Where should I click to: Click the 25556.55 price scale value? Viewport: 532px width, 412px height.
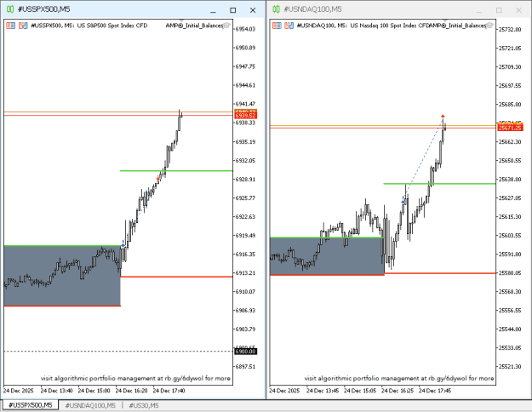pos(510,310)
